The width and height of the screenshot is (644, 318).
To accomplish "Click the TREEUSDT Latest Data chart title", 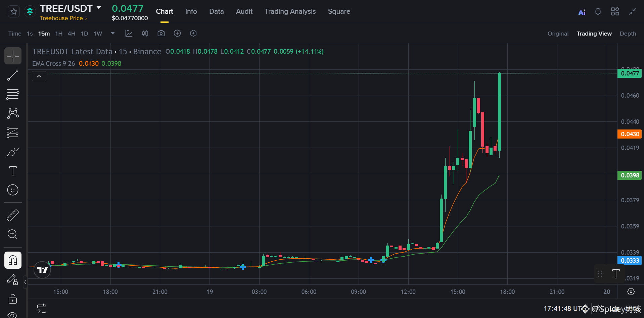I will 72,52.
